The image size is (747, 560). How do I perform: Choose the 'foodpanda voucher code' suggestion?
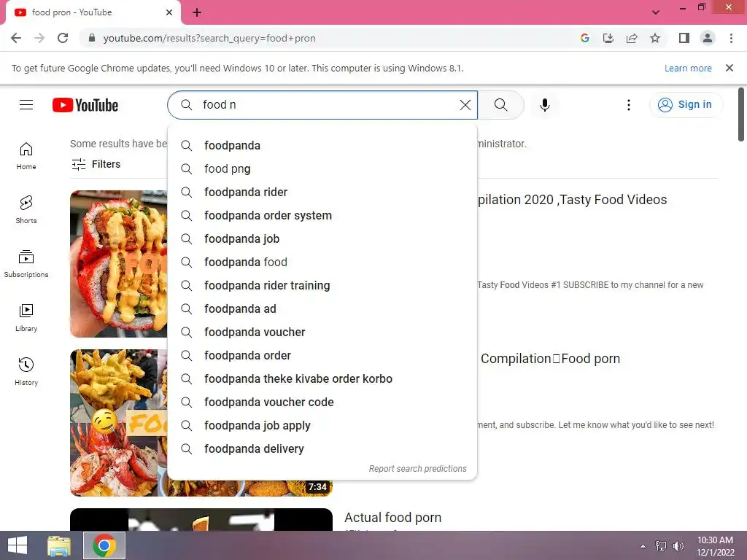tap(322, 402)
